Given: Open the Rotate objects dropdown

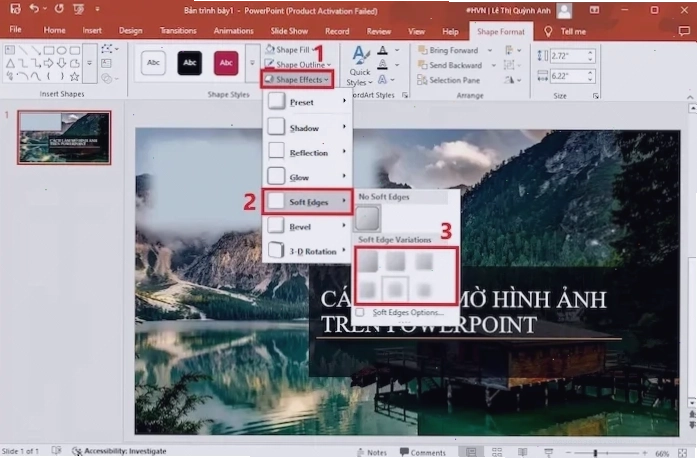Looking at the screenshot, I should (512, 80).
